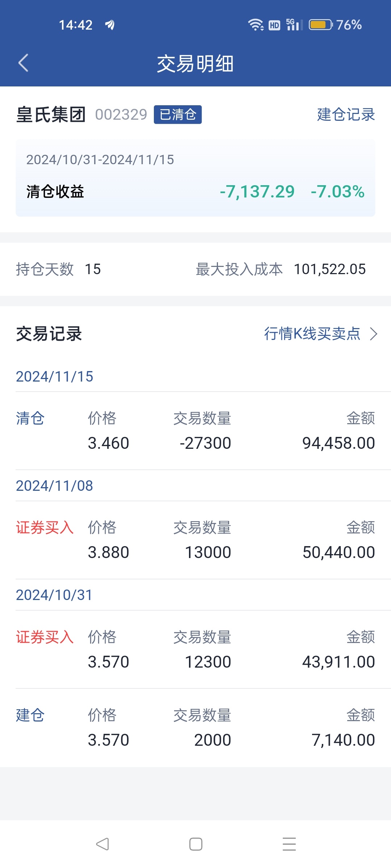391x868 pixels.
Task: Select the 2024/11/08 证券买入 record
Action: pyautogui.click(x=195, y=540)
